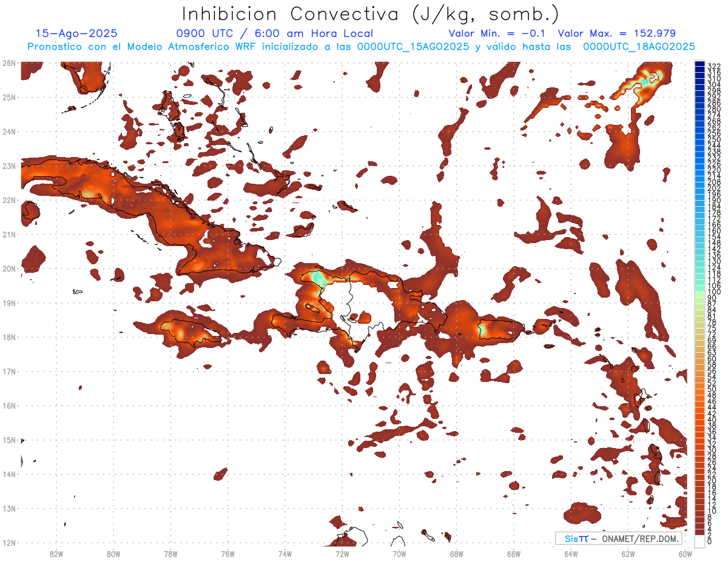Click the 'Inhibicion Convectiva (J/kg, somb.)' title

371,14
